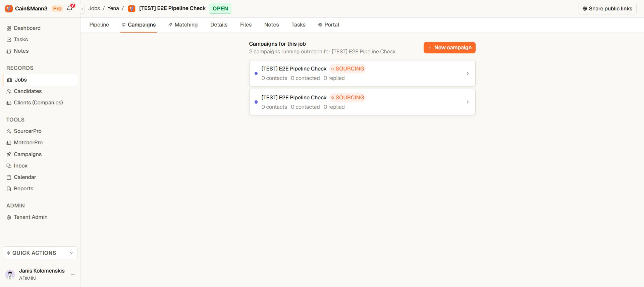Go to Yena breadcrumb link

113,8
